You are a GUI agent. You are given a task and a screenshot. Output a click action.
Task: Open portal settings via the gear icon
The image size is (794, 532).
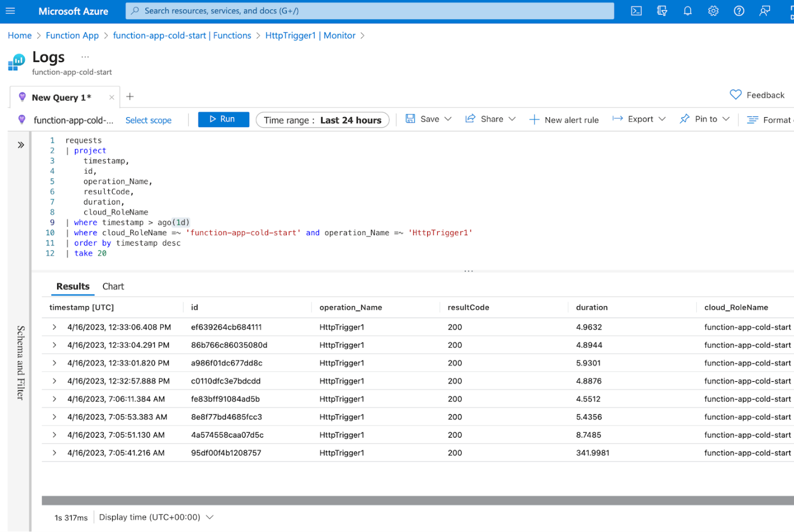click(x=713, y=11)
